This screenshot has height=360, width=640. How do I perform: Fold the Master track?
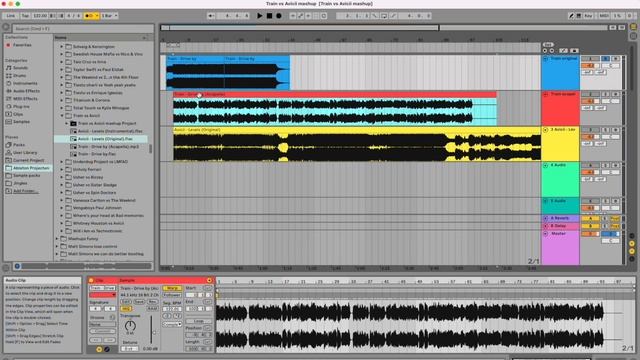point(545,234)
